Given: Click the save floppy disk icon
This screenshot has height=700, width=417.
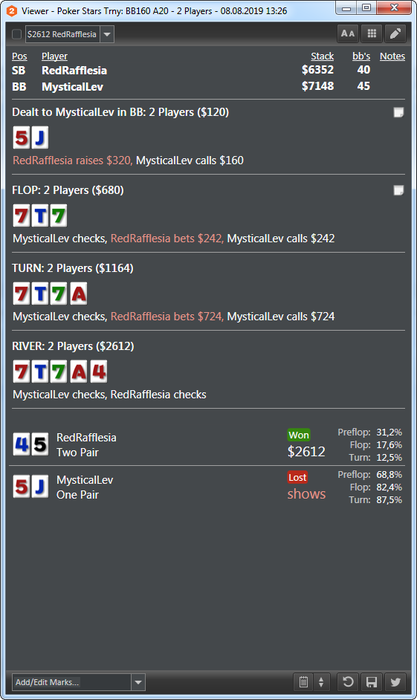Looking at the screenshot, I should click(371, 682).
